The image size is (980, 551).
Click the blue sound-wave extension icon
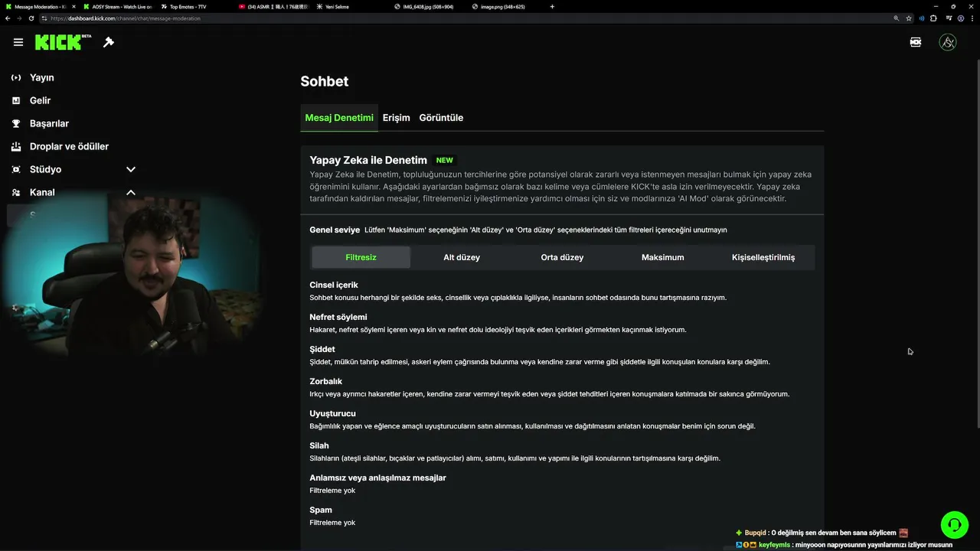922,18
